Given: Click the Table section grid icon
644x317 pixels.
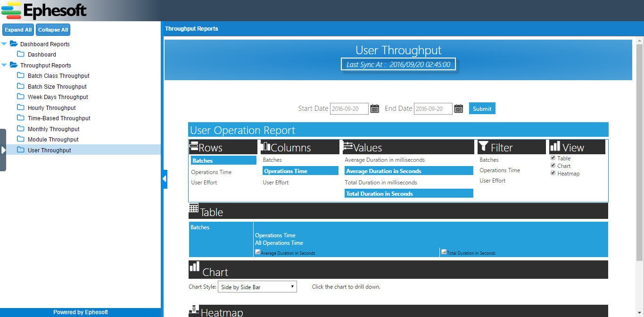Looking at the screenshot, I should click(194, 208).
